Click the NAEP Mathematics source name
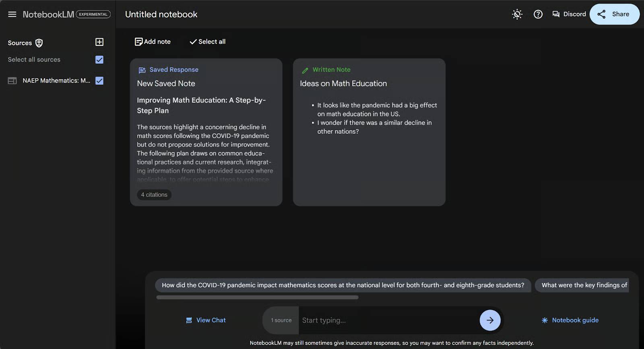This screenshot has height=349, width=644. coord(56,81)
